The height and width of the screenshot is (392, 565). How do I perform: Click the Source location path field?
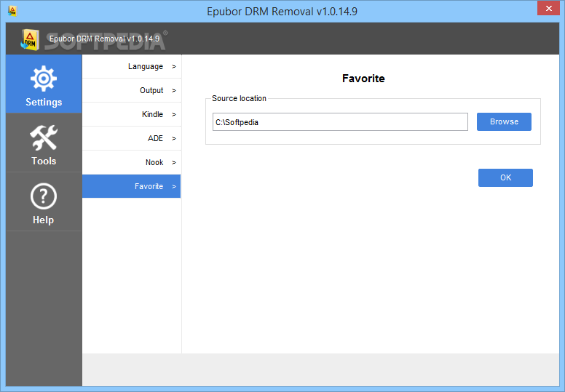click(340, 122)
